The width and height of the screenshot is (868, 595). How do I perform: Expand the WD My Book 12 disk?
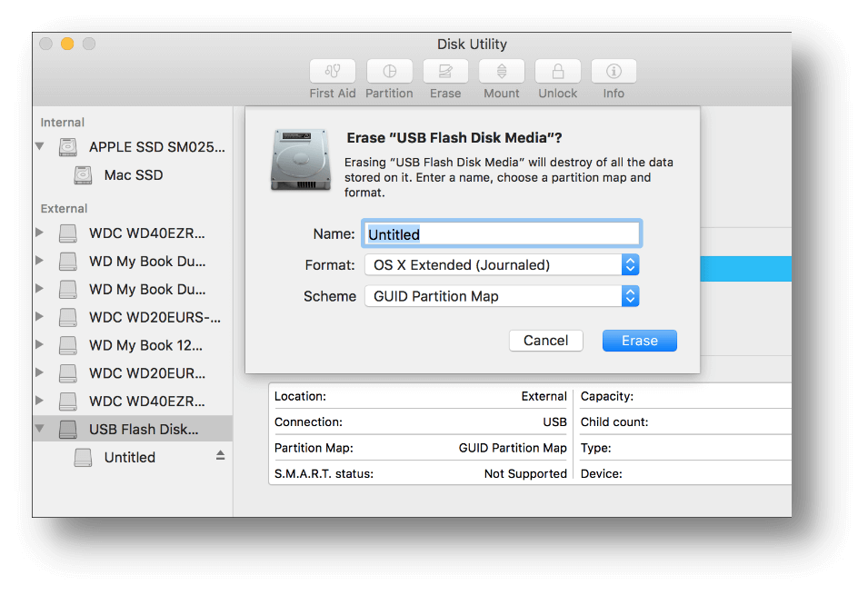(39, 345)
